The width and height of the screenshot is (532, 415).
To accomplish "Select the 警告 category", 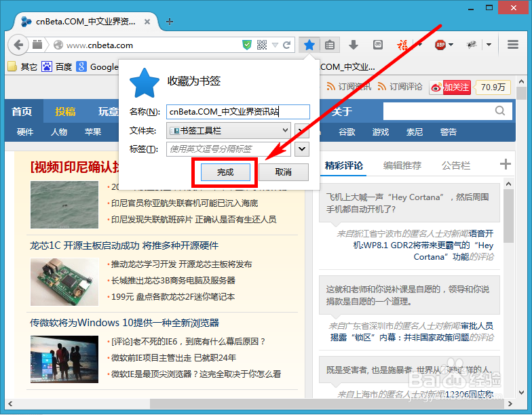I will coord(448,132).
